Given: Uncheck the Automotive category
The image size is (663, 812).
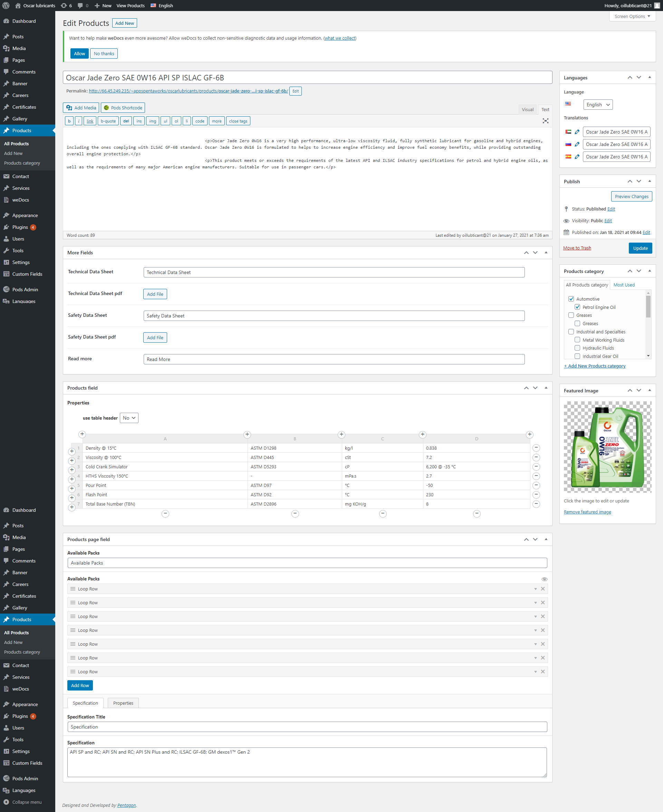Looking at the screenshot, I should pyautogui.click(x=571, y=299).
